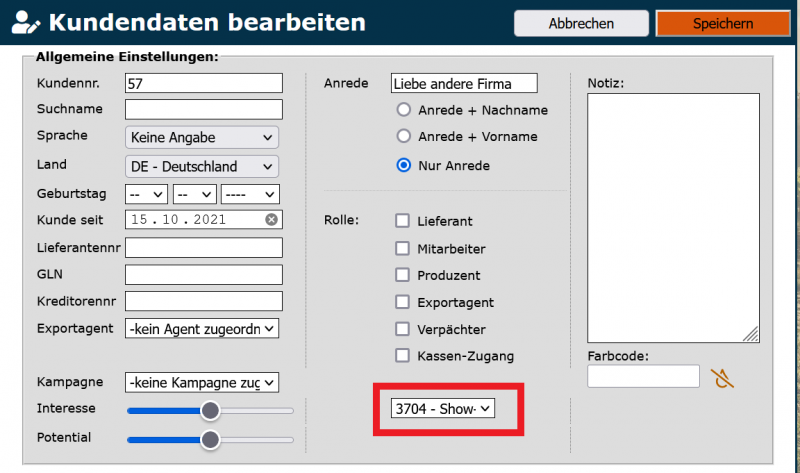Click the Interesse slider handle

(210, 410)
